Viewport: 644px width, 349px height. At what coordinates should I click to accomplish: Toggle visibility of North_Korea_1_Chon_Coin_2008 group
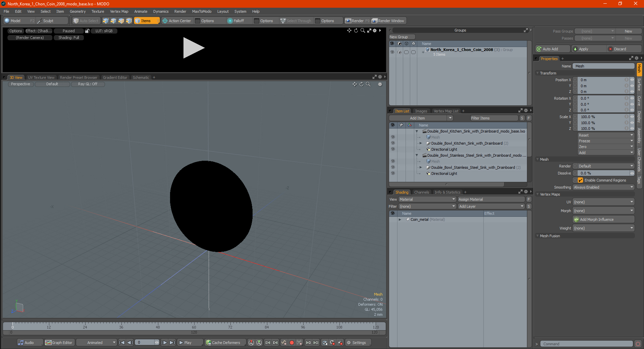[x=392, y=52]
